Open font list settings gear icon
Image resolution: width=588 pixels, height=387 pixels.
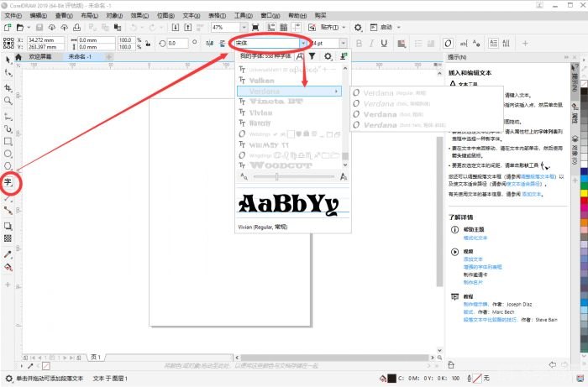point(328,55)
